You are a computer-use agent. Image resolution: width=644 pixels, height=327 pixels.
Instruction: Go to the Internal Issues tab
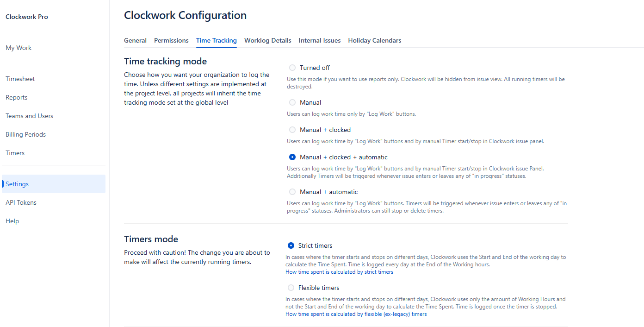[x=320, y=40]
